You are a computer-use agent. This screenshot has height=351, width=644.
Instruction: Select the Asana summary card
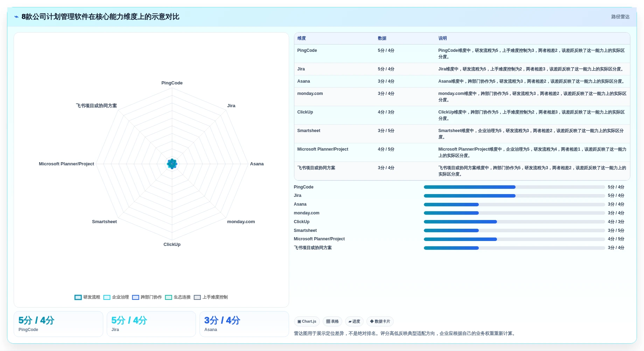tap(244, 324)
